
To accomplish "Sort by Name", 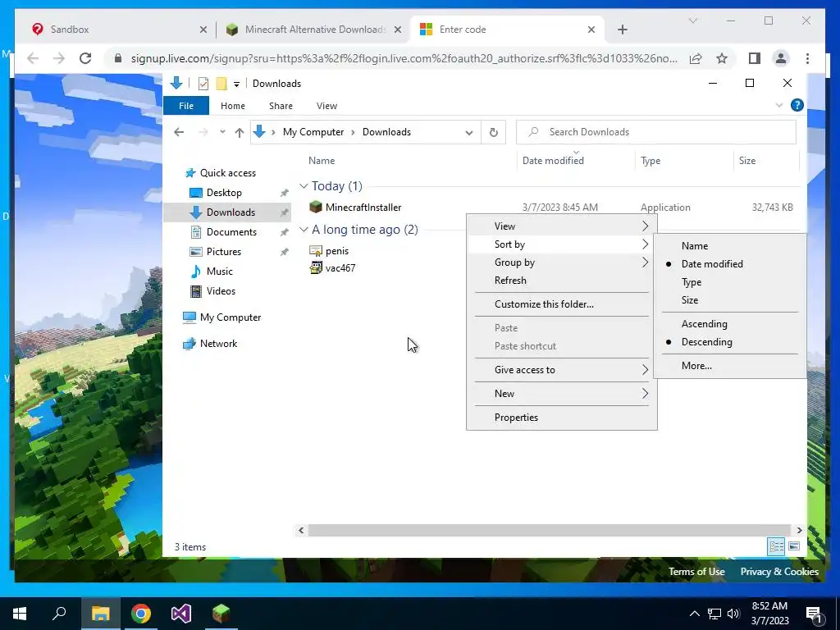I will [x=729, y=246].
